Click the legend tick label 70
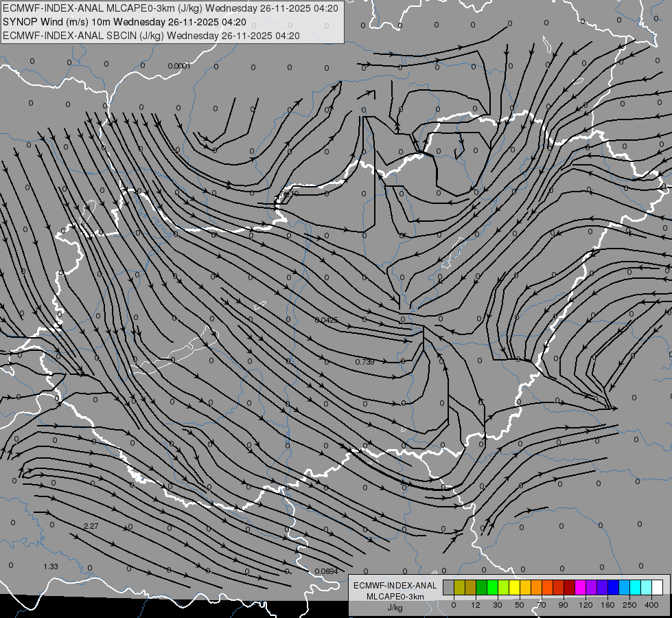Image resolution: width=672 pixels, height=618 pixels. [x=542, y=605]
